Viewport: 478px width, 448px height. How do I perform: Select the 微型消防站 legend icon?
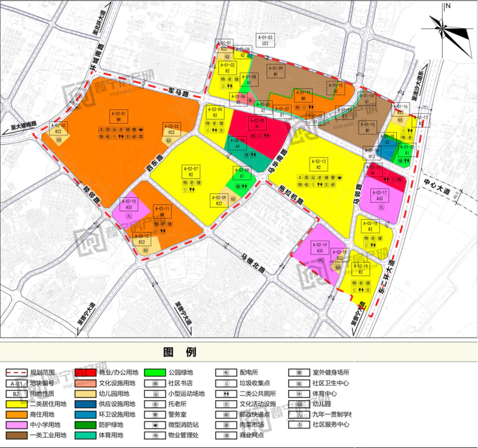click(x=155, y=425)
